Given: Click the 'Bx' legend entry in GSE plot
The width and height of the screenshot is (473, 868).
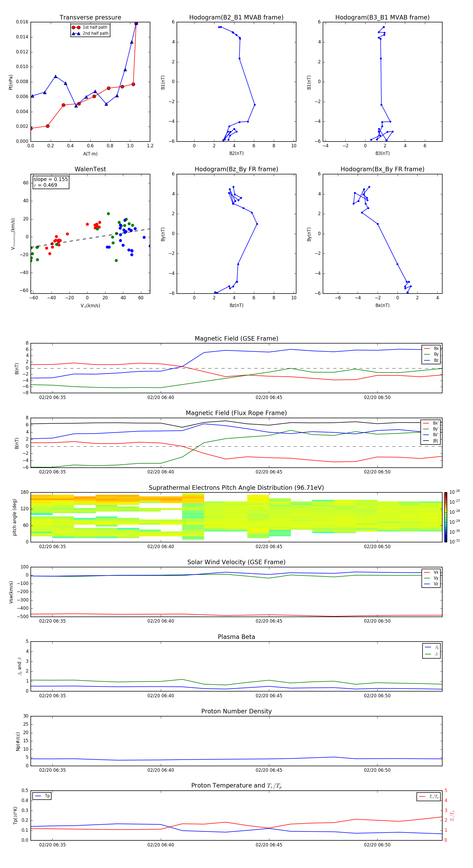Looking at the screenshot, I should [x=431, y=349].
